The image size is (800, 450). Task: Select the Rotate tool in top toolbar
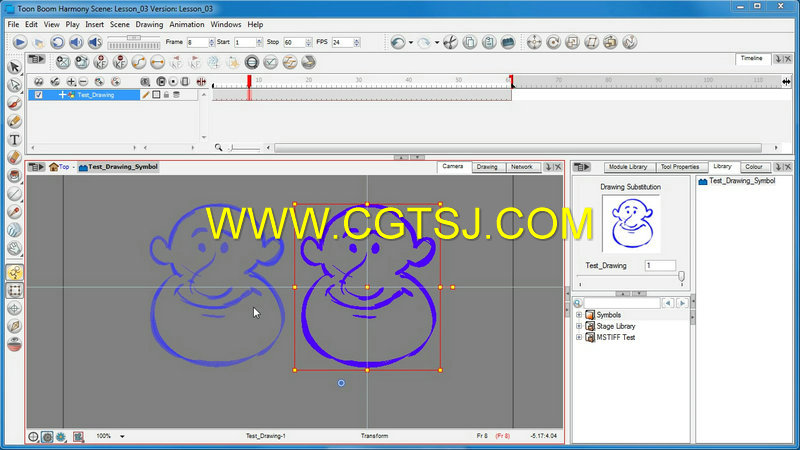coord(553,42)
